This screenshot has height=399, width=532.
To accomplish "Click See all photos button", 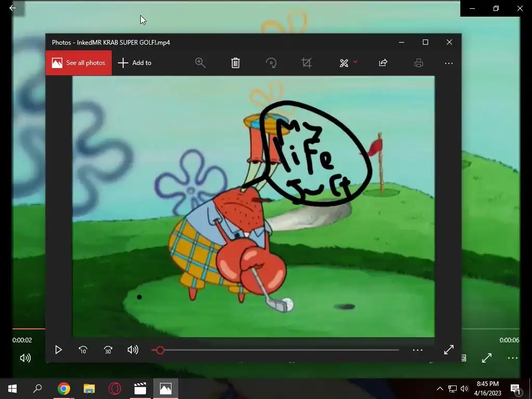I will click(x=79, y=63).
